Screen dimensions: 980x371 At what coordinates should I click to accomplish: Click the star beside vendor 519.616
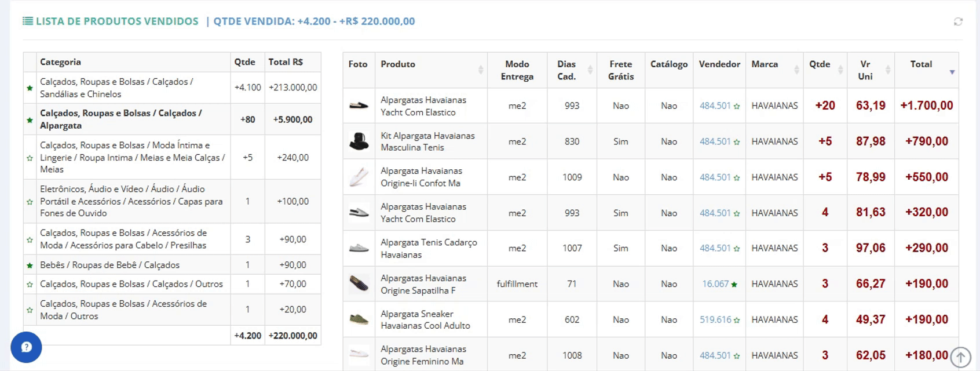pos(737,320)
